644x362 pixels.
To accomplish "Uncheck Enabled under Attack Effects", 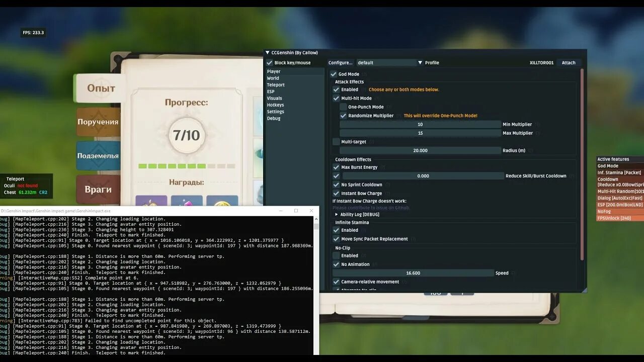I will [x=336, y=89].
